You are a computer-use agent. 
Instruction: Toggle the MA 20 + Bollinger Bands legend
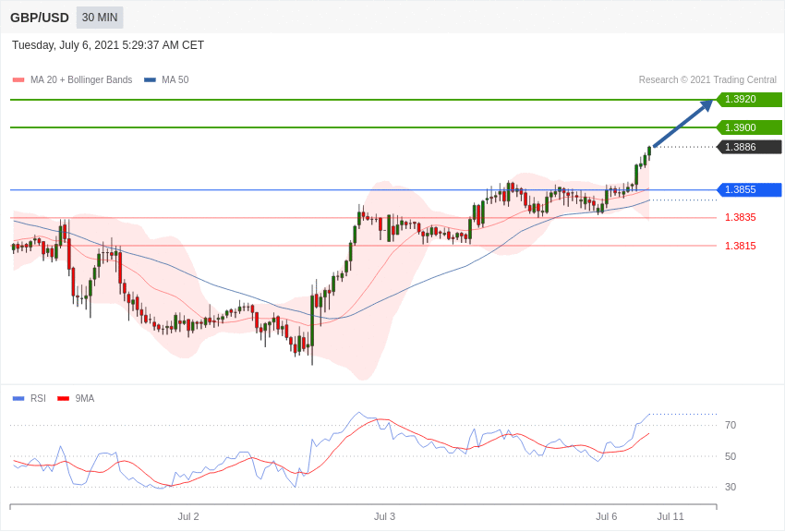(81, 80)
